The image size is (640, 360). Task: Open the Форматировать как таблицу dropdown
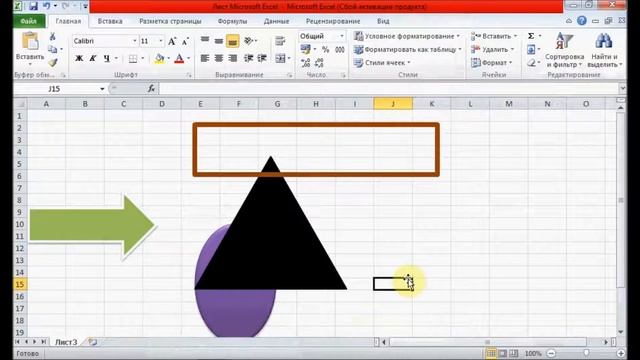click(x=407, y=50)
